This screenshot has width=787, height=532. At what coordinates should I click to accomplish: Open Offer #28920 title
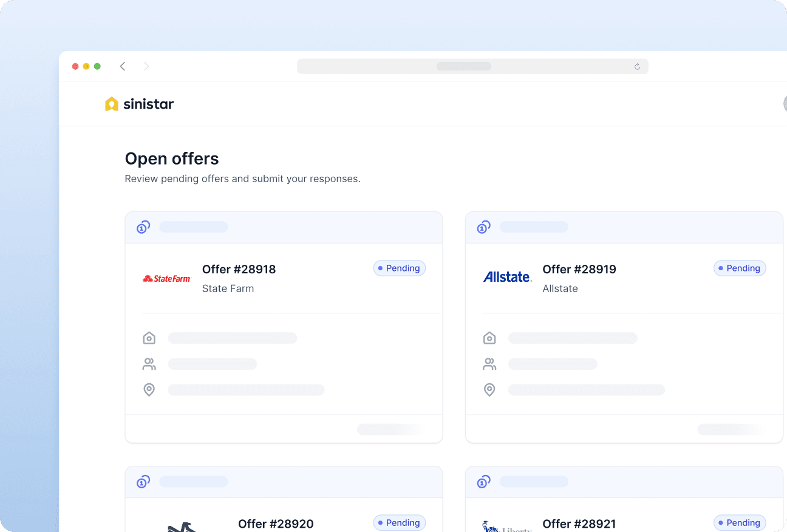pos(276,523)
